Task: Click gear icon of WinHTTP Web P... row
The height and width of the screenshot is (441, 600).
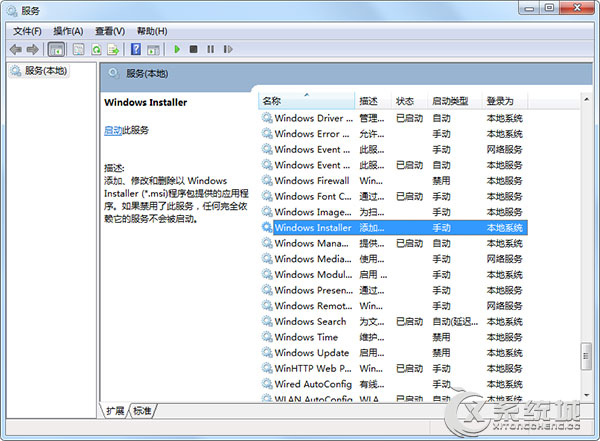Action: pyautogui.click(x=267, y=368)
